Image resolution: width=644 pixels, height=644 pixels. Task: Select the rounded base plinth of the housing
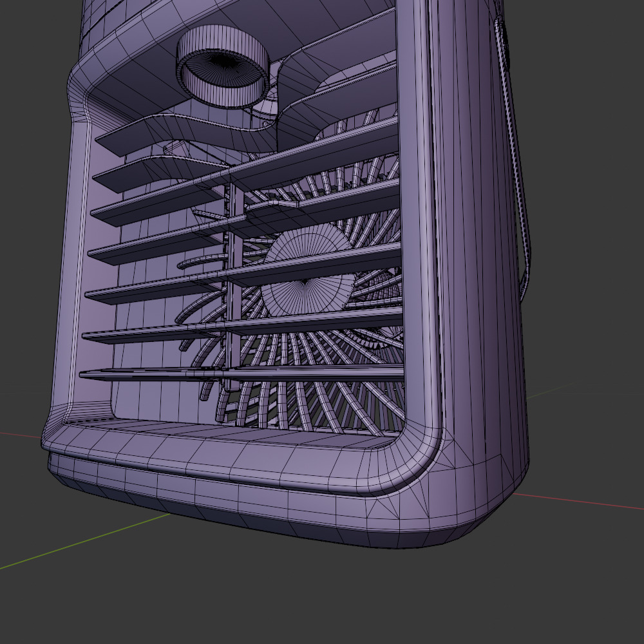(x=287, y=499)
